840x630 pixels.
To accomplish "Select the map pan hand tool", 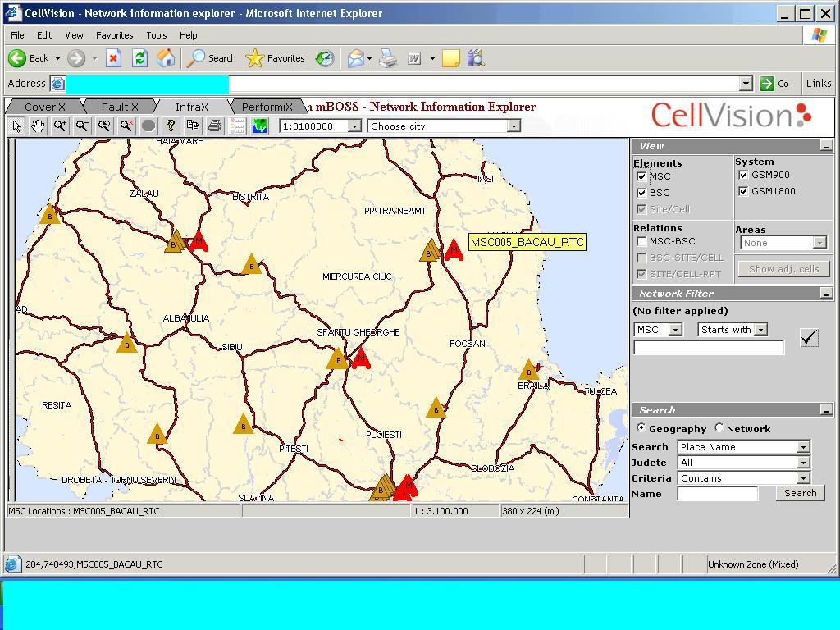I will point(38,126).
